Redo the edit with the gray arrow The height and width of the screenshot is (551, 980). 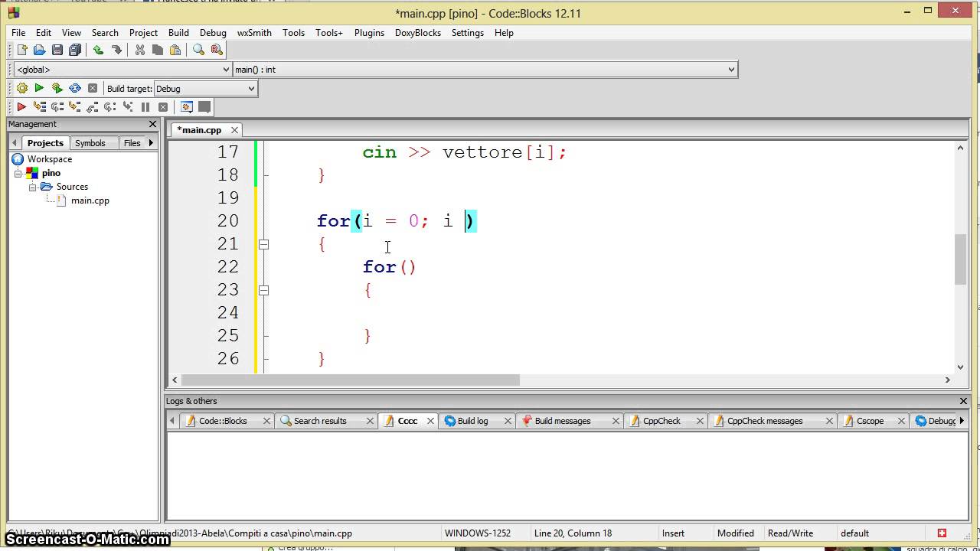(x=116, y=50)
